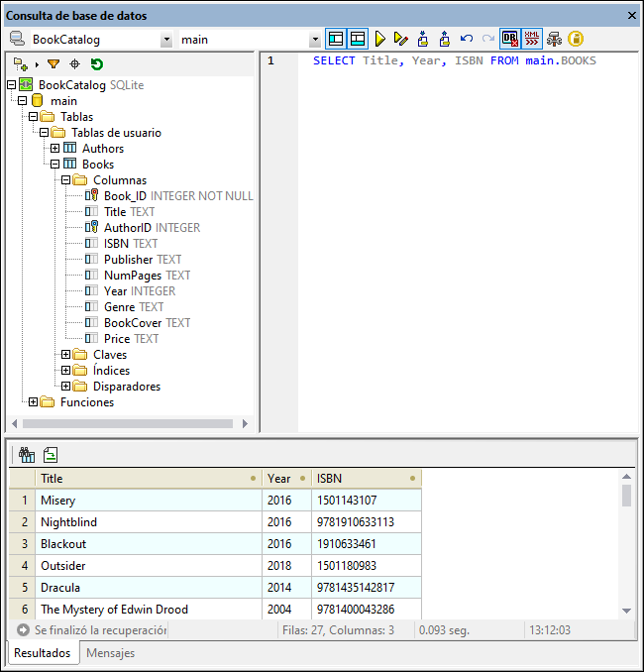Viewport: 644px width, 672px height.
Task: Open the BookCatalog data source dropdown
Action: pos(165,40)
